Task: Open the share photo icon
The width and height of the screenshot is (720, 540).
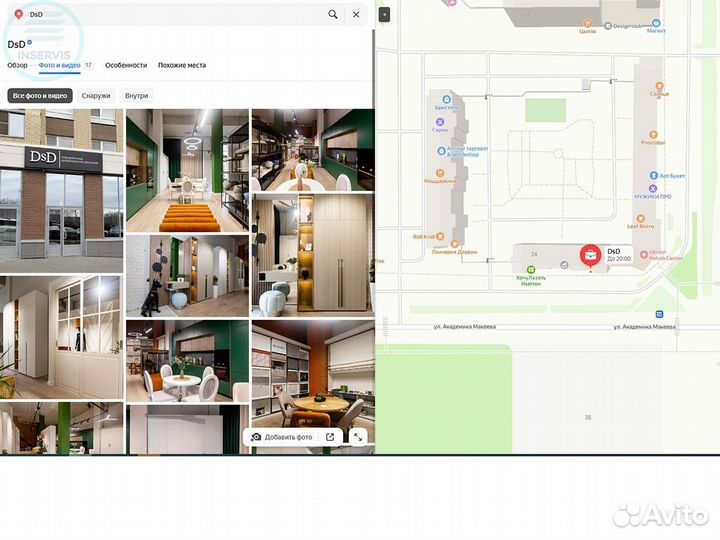Action: point(330,437)
